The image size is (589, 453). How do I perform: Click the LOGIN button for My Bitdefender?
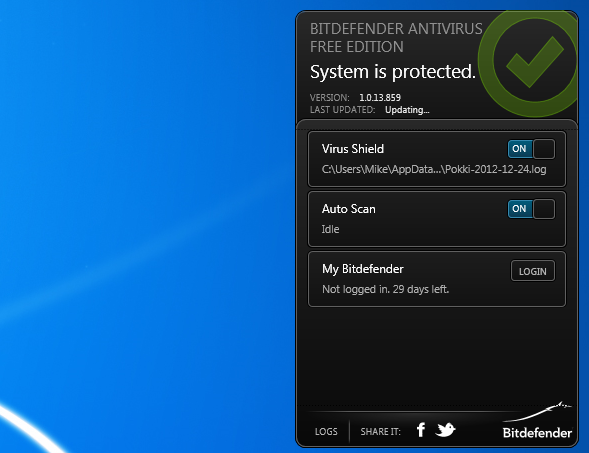click(x=533, y=271)
